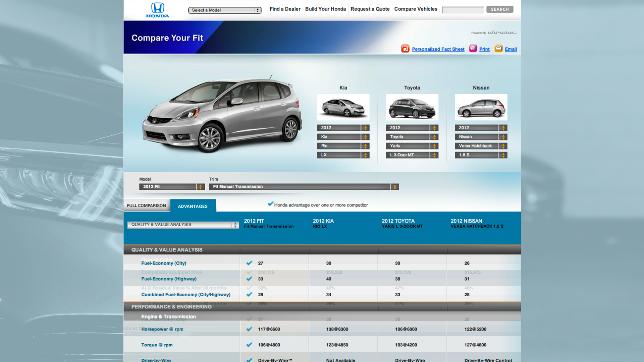Click the checkmark in Torque @ rpm row
This screenshot has height=362, width=644.
pos(249,345)
